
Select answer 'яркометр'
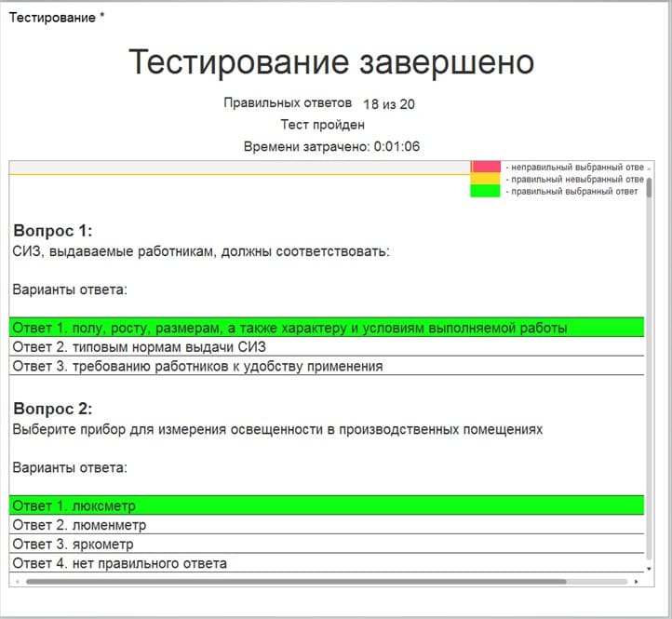click(327, 544)
